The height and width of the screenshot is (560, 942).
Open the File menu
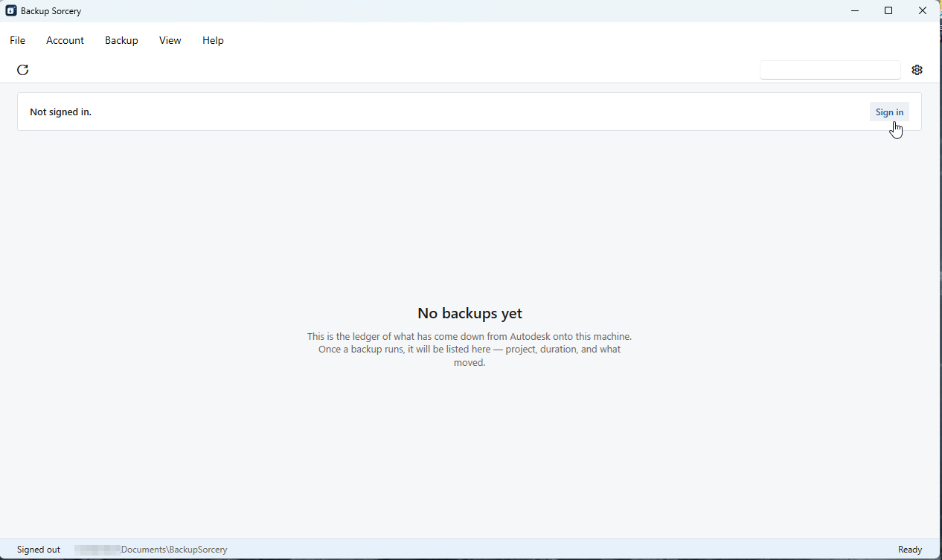pyautogui.click(x=17, y=40)
